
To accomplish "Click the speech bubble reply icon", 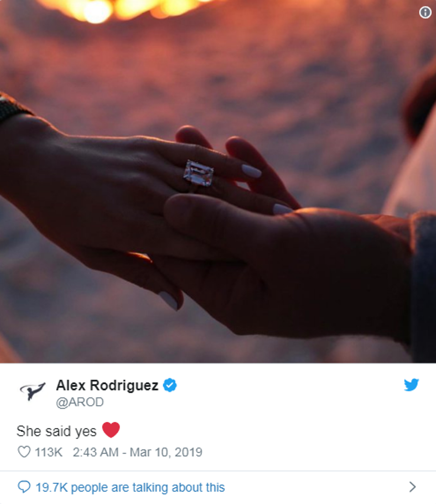I will (x=24, y=487).
